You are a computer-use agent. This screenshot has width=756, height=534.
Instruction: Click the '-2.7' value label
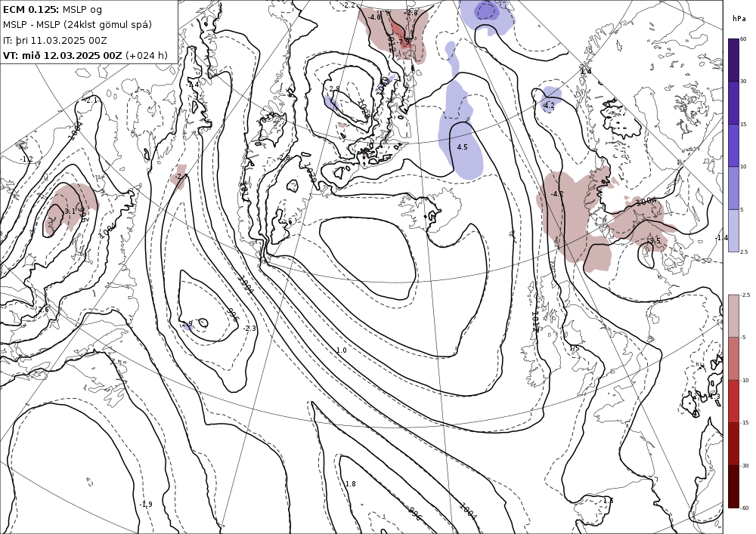pyautogui.click(x=181, y=177)
